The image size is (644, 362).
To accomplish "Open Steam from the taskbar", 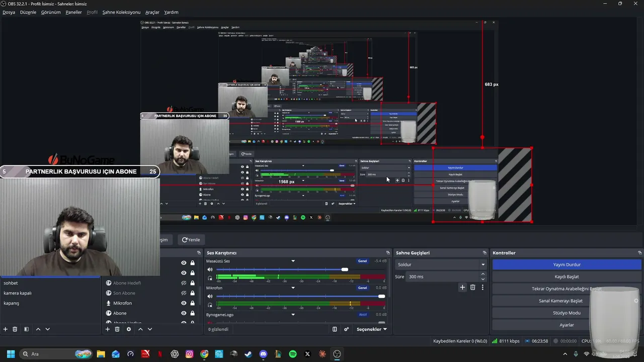I will coord(248,354).
